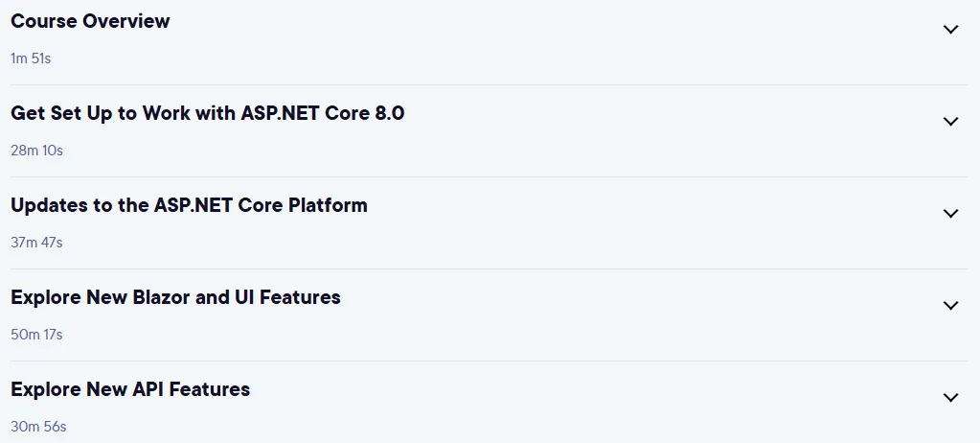Click empty space beside 30m 56s duration
Image resolution: width=980 pixels, height=443 pixels.
pyautogui.click(x=500, y=426)
